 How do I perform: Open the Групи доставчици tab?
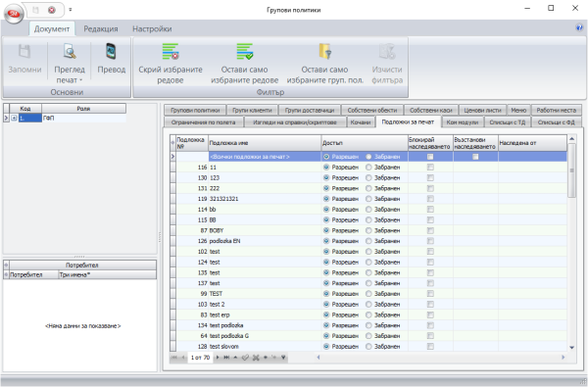(x=310, y=111)
